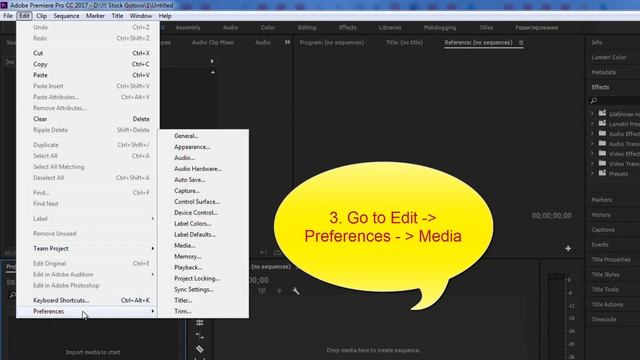Switch to Libraries workspace

click(x=390, y=28)
